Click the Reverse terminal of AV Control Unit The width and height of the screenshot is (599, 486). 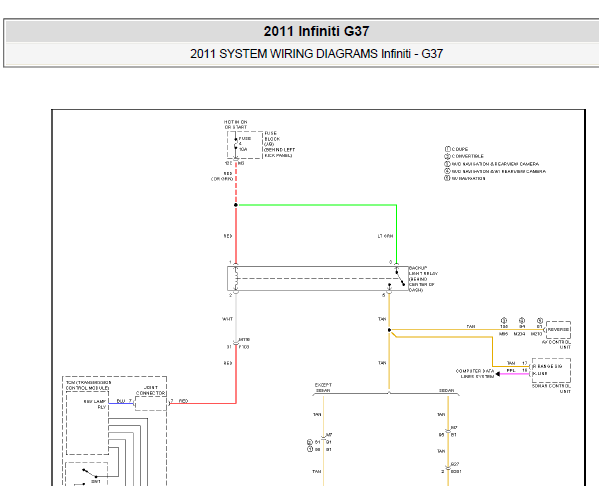pyautogui.click(x=559, y=330)
